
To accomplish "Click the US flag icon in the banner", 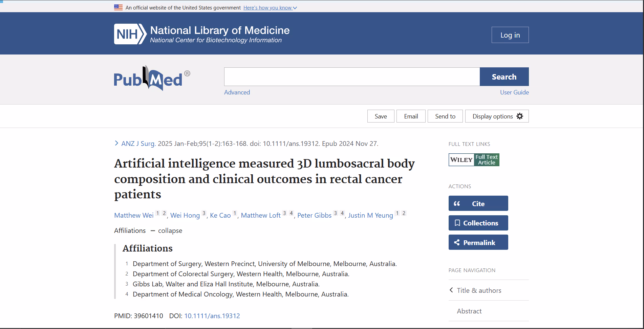I will tap(118, 7).
